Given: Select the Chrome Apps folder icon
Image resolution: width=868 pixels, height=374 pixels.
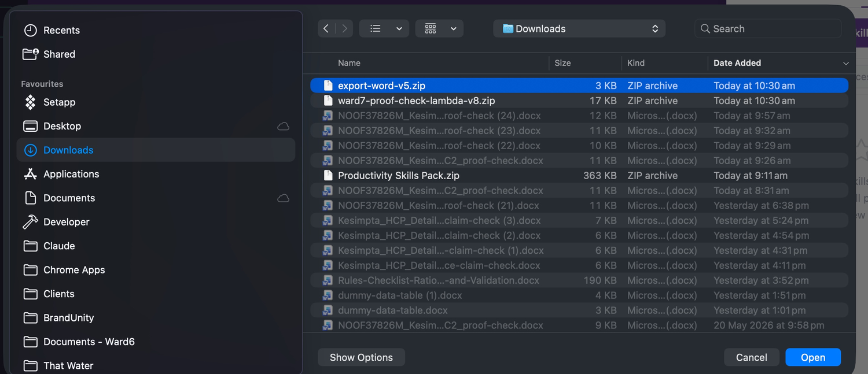Looking at the screenshot, I should [x=30, y=270].
